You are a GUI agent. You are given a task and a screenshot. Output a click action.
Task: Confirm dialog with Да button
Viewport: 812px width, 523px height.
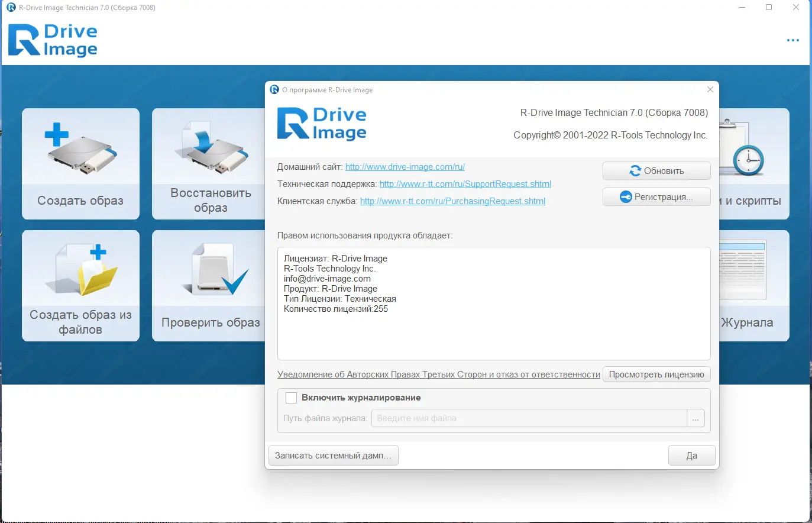[x=691, y=455]
